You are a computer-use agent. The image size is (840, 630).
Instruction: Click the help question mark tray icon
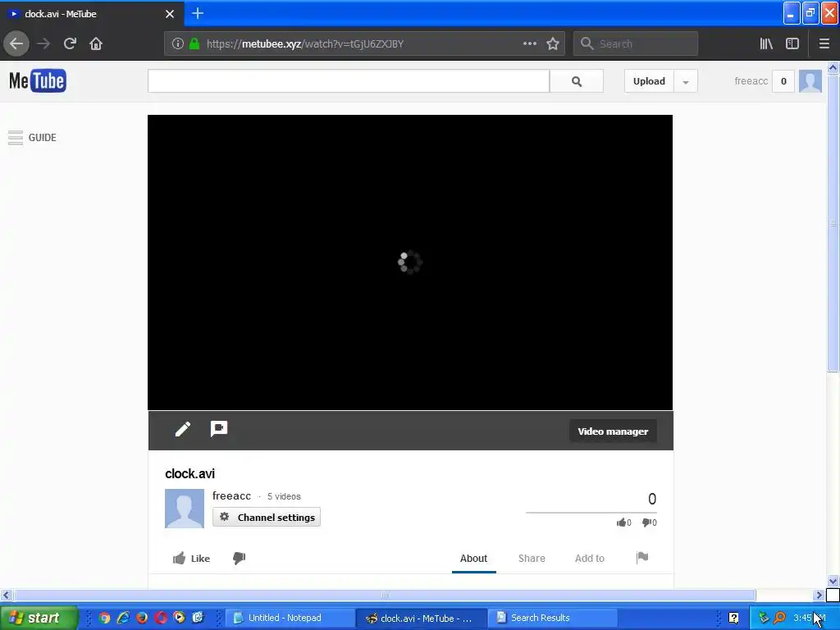click(733, 618)
